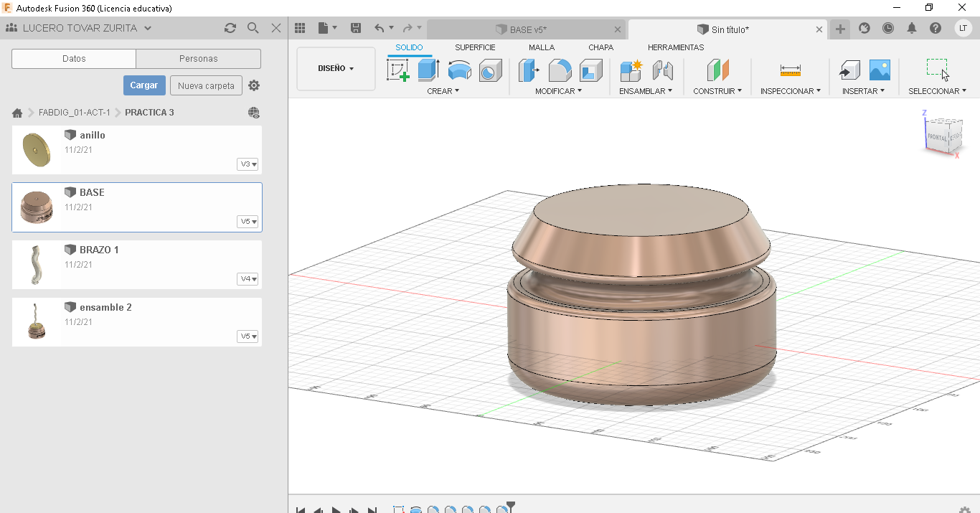Open timeline settings gear

click(x=964, y=509)
